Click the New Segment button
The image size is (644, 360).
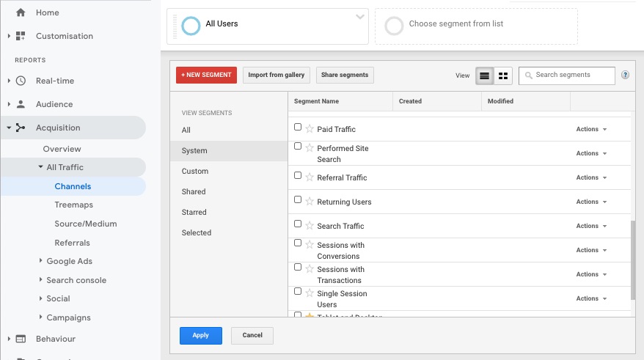(x=206, y=75)
